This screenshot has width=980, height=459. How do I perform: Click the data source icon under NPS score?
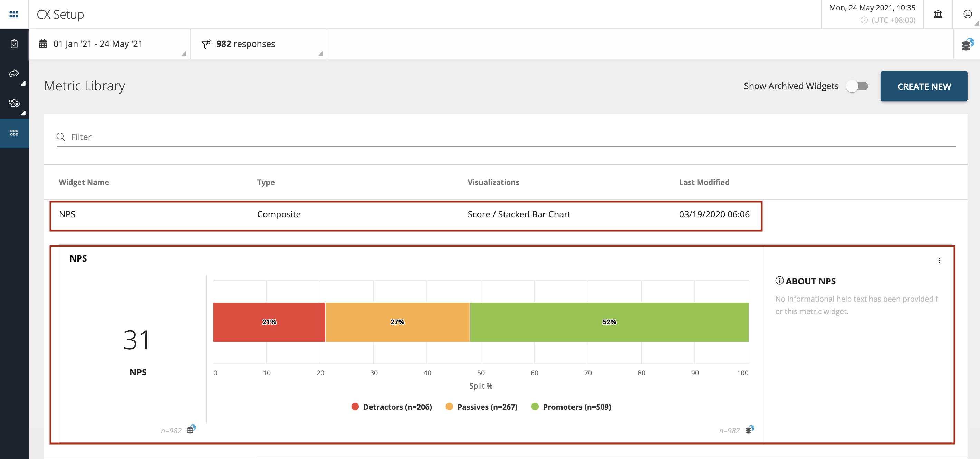pyautogui.click(x=191, y=429)
